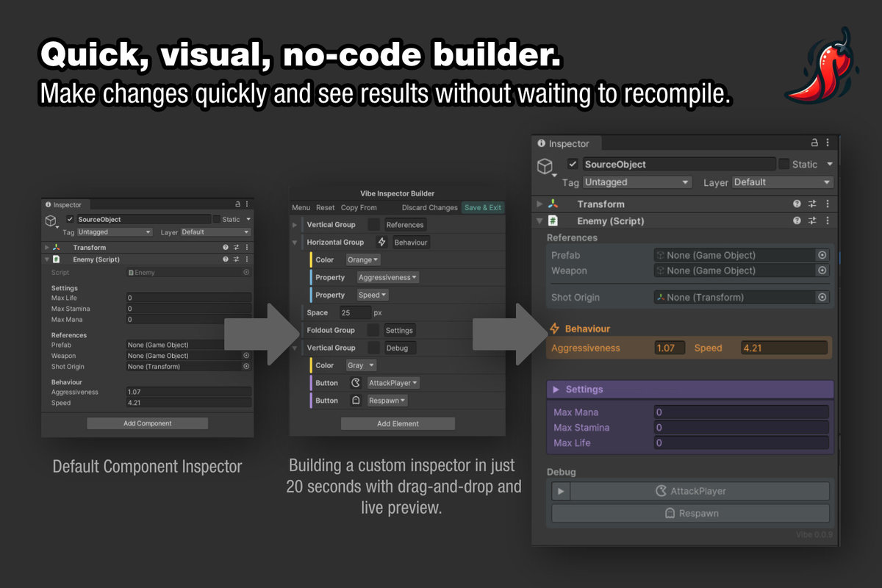
Task: Click the Add Element button
Action: (398, 424)
